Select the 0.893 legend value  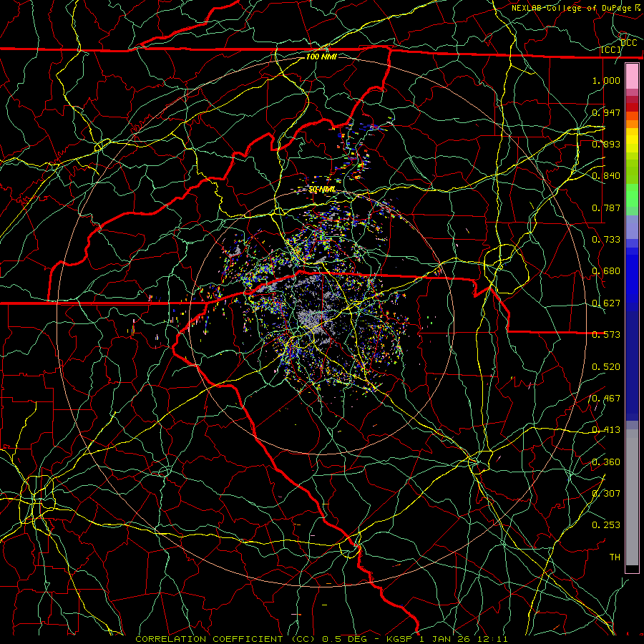606,144
